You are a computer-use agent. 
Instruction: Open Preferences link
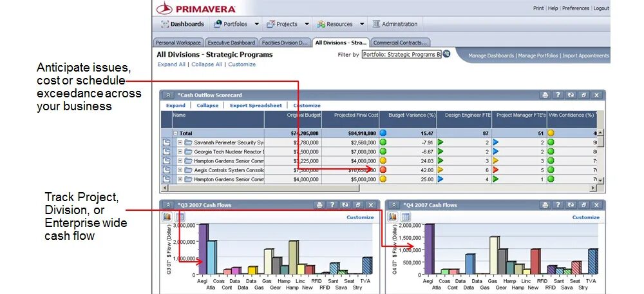coord(575,8)
